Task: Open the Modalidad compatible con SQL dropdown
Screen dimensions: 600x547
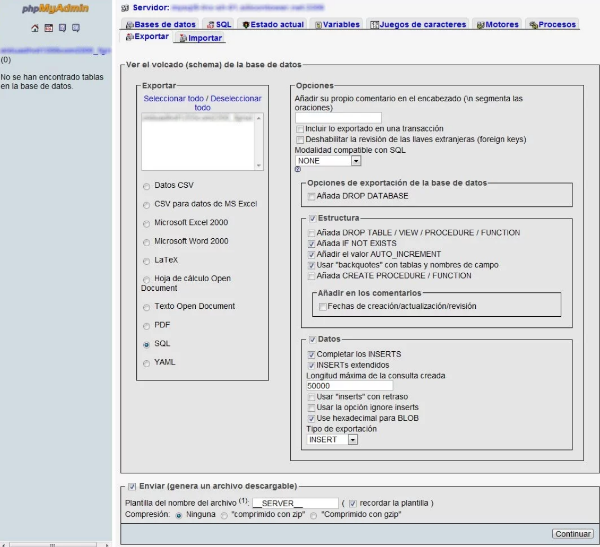Action: 328,161
